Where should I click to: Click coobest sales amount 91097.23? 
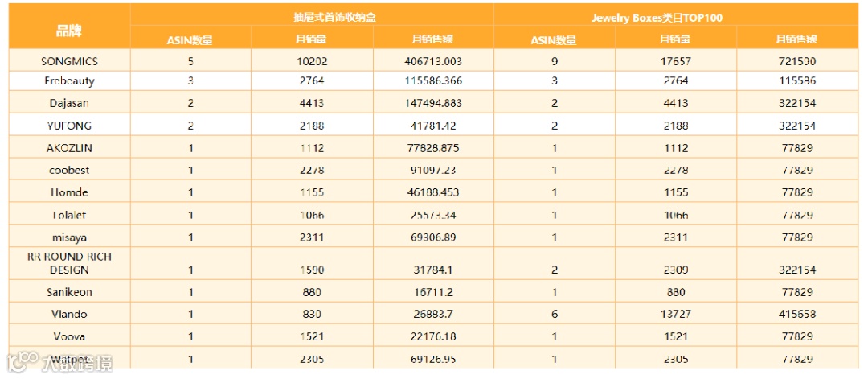(433, 170)
